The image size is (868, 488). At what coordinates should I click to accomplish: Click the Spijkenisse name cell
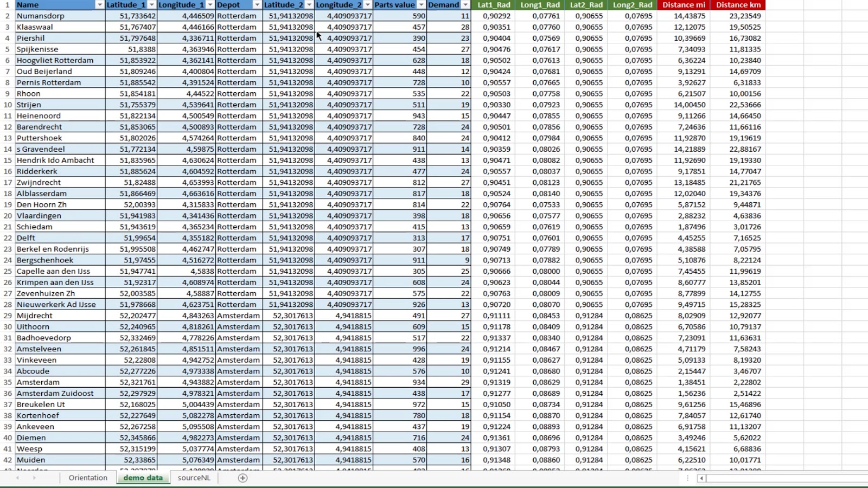point(60,49)
